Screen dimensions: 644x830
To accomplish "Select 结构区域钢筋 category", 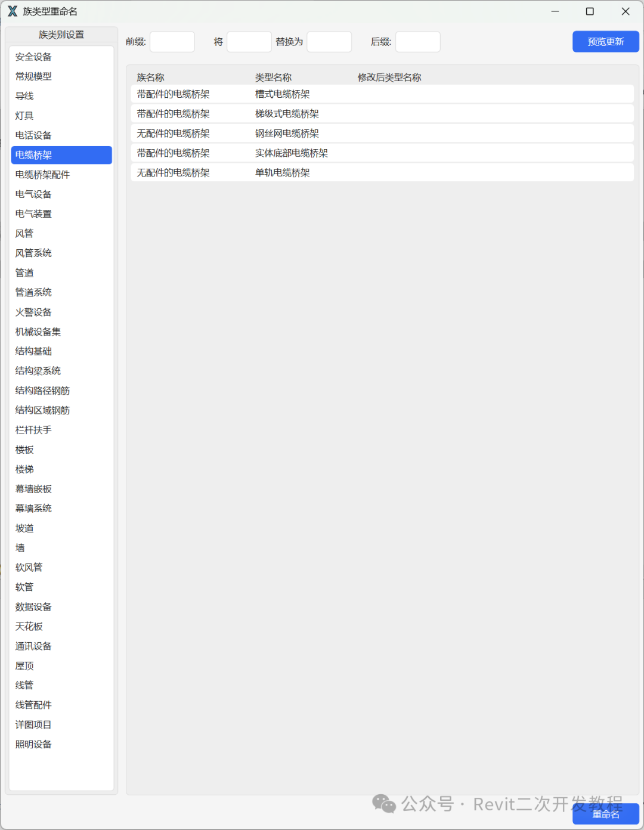I will tap(61, 410).
